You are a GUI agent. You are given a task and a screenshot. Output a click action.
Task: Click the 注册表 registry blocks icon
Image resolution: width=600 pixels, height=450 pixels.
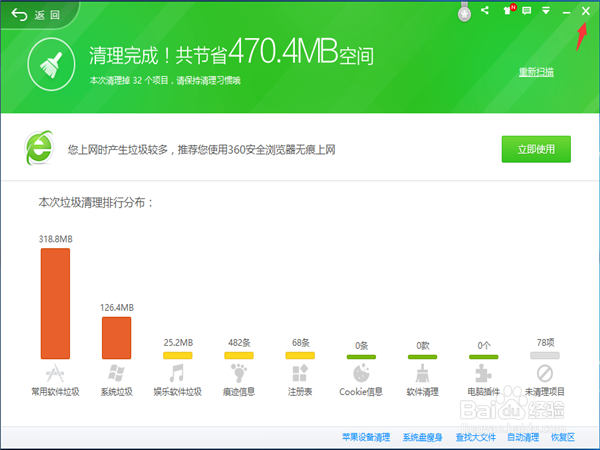300,373
